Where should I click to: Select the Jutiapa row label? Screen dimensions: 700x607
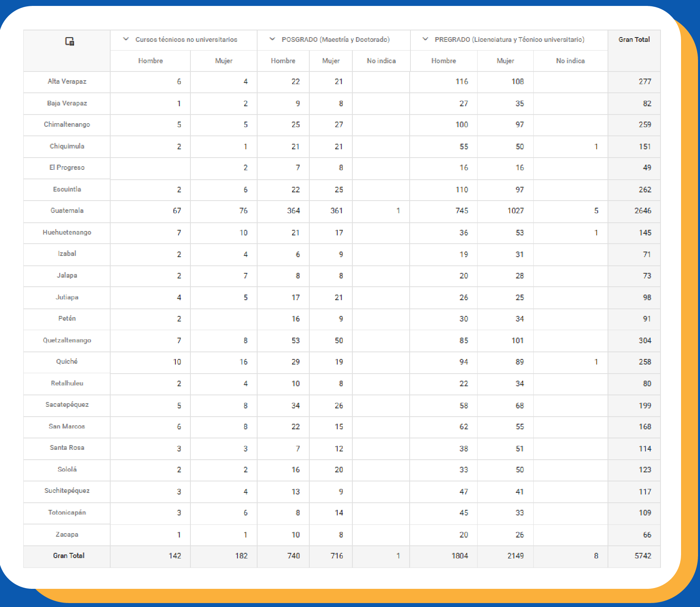tap(67, 297)
